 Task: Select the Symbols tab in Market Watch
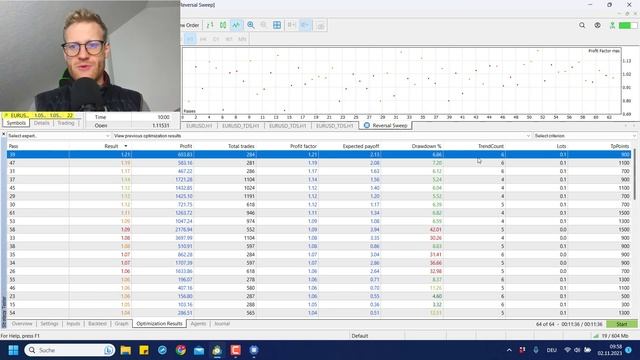(x=16, y=123)
